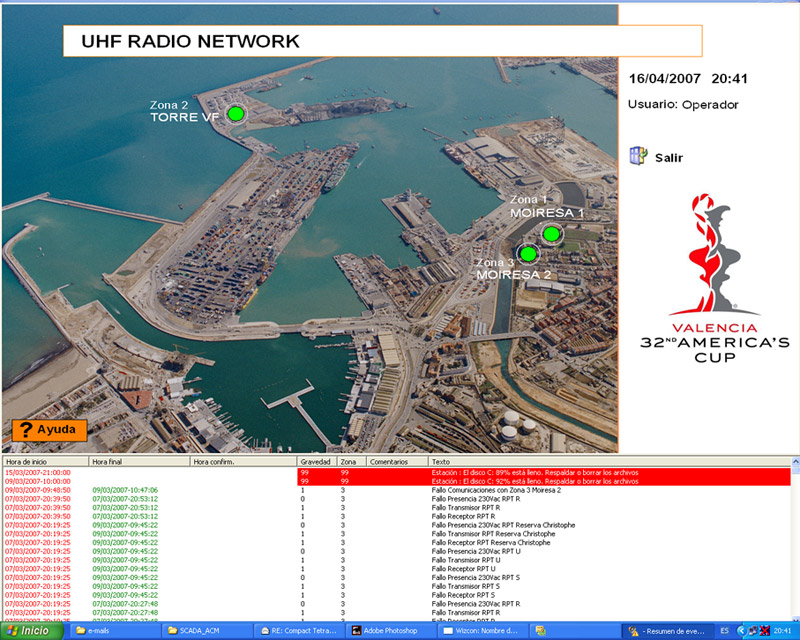Image resolution: width=800 pixels, height=640 pixels.
Task: Click the Hora final column header
Action: pyautogui.click(x=137, y=462)
